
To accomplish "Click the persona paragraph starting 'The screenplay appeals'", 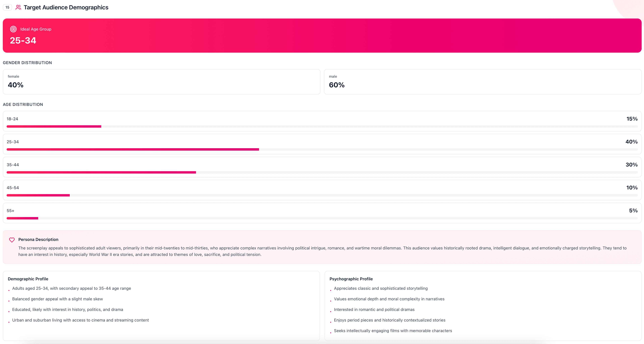I will click(322, 251).
